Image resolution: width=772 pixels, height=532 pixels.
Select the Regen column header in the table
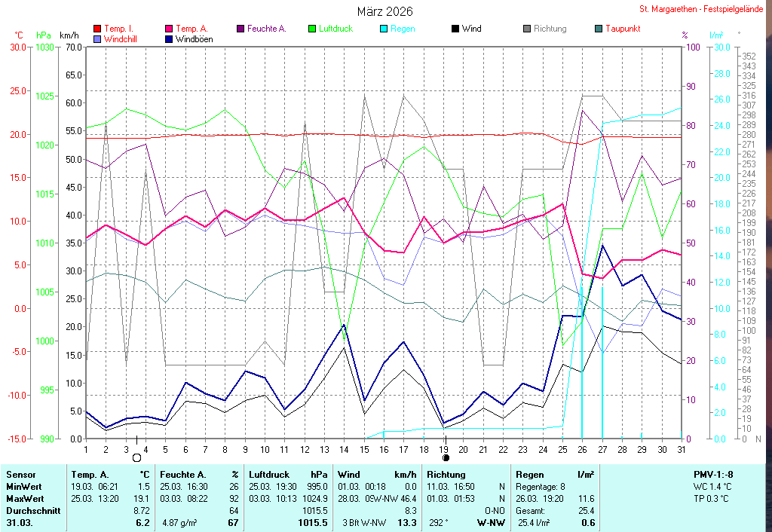[x=529, y=475]
